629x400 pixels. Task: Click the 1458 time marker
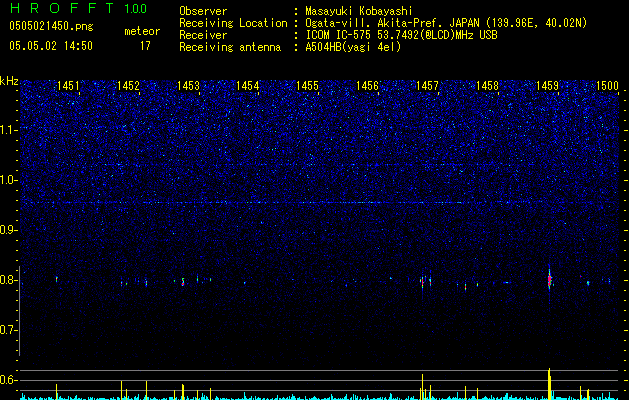click(487, 86)
